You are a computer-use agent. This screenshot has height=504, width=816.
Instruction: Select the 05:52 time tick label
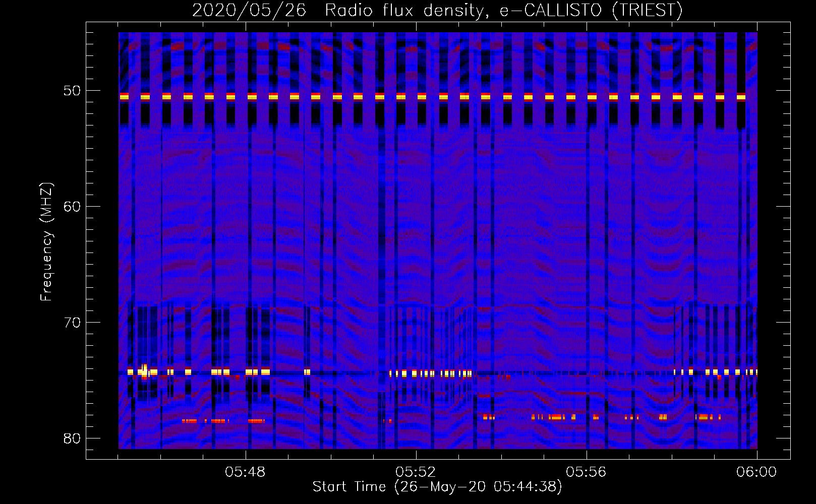(x=416, y=472)
